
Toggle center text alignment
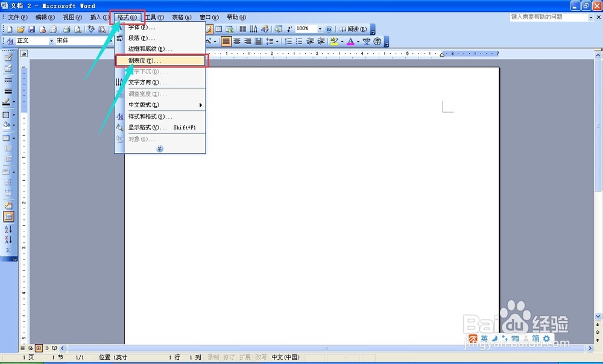coord(237,41)
